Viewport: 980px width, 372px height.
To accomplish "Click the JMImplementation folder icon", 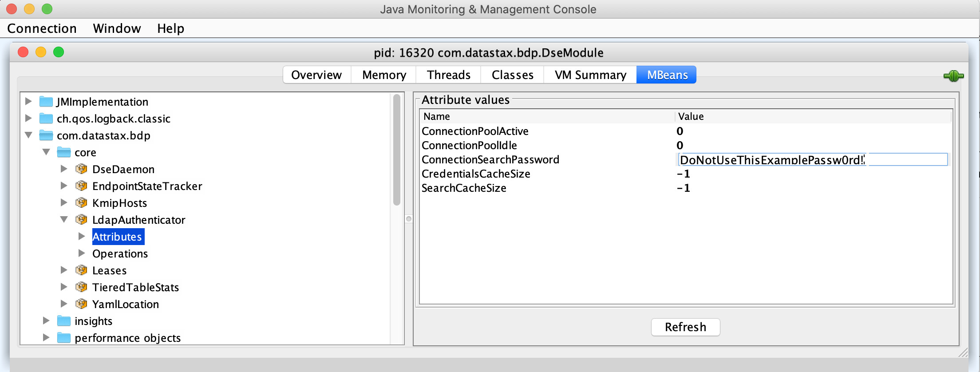I will 46,102.
